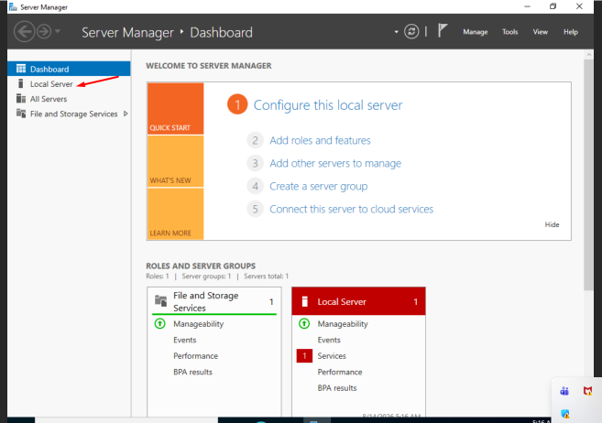Viewport: 602px width, 423px height.
Task: Click the step 3 circle icon
Action: (255, 164)
